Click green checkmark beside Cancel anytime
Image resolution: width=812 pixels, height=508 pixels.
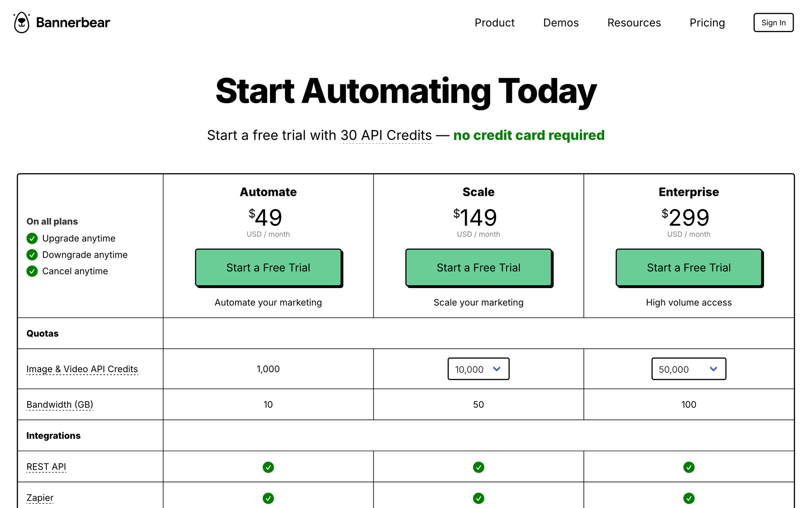[x=32, y=271]
